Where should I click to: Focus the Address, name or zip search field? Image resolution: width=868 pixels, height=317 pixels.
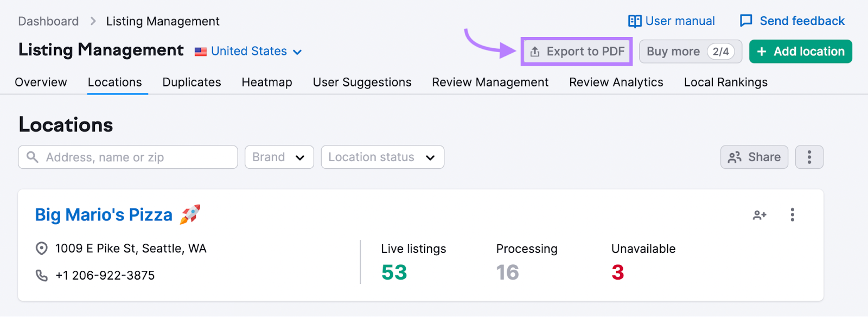pos(136,157)
